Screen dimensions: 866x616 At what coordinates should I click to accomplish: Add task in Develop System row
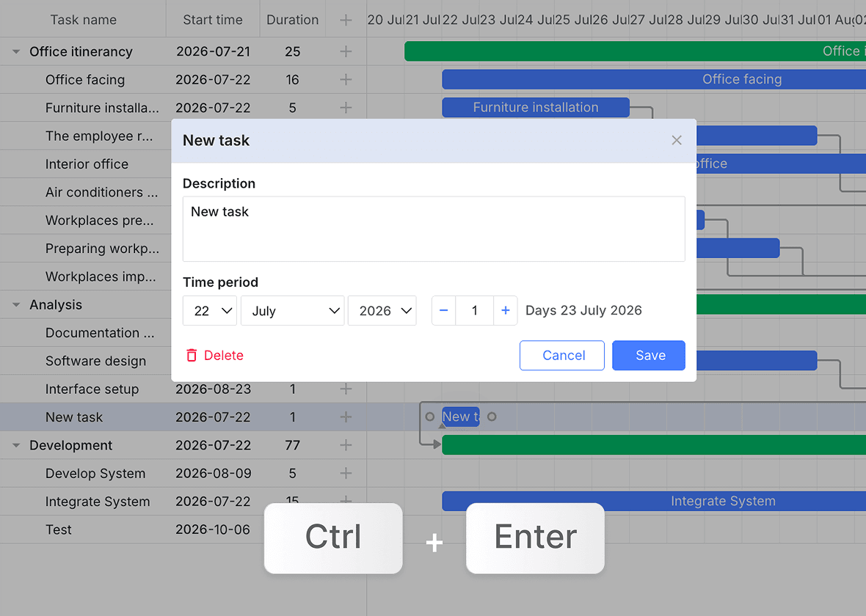point(346,474)
